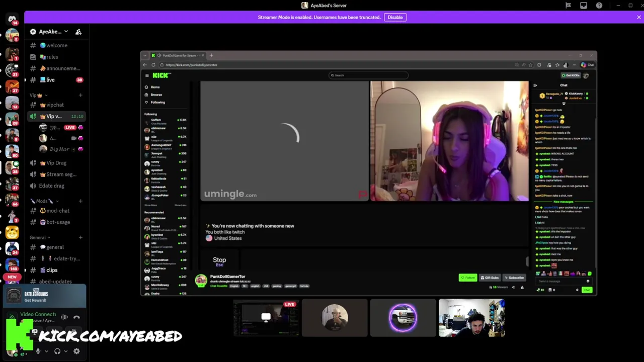
Task: Open the new tab plus in streamed browser
Action: 211,55
